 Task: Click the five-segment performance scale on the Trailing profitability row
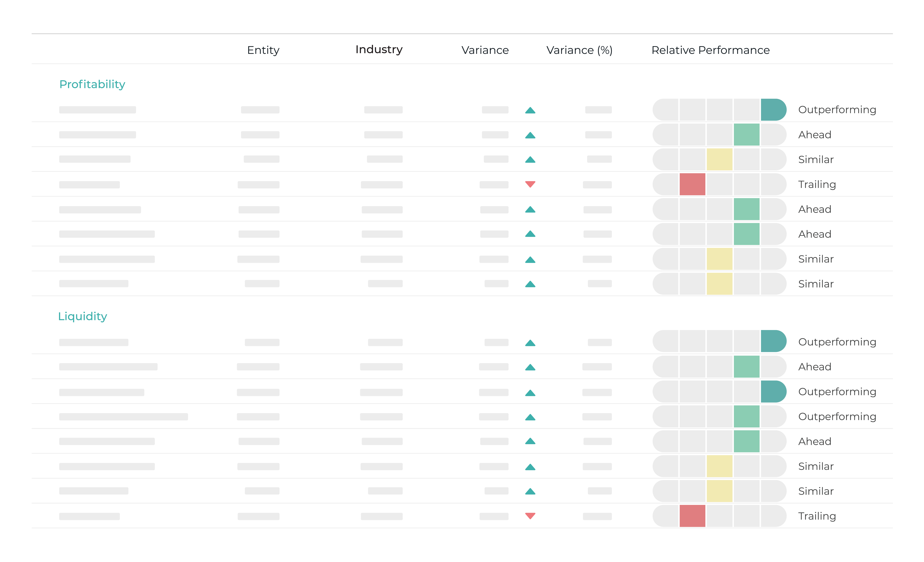coord(719,184)
